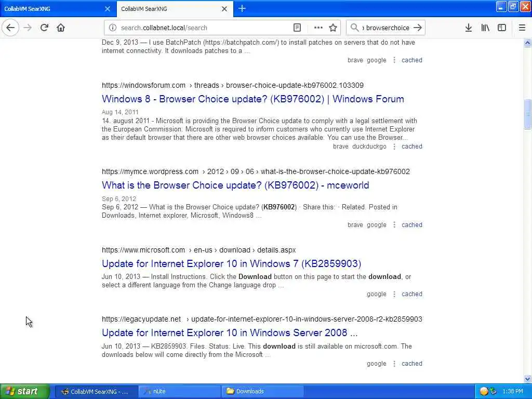Open cached copy of the BatchPatch result
Viewport: 532px width, 399px height.
point(412,60)
